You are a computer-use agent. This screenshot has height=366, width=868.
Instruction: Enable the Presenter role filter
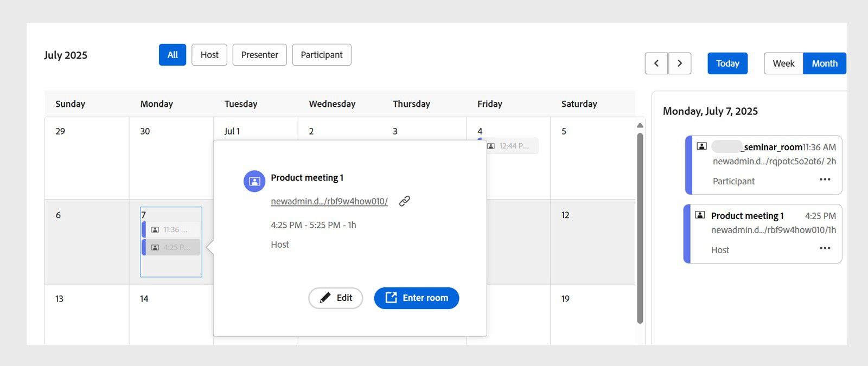tap(259, 55)
